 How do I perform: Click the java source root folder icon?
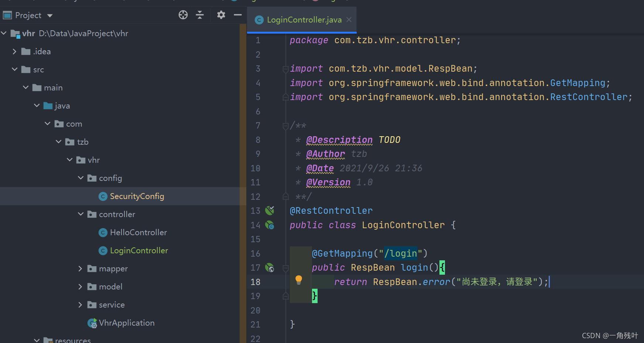pos(48,106)
